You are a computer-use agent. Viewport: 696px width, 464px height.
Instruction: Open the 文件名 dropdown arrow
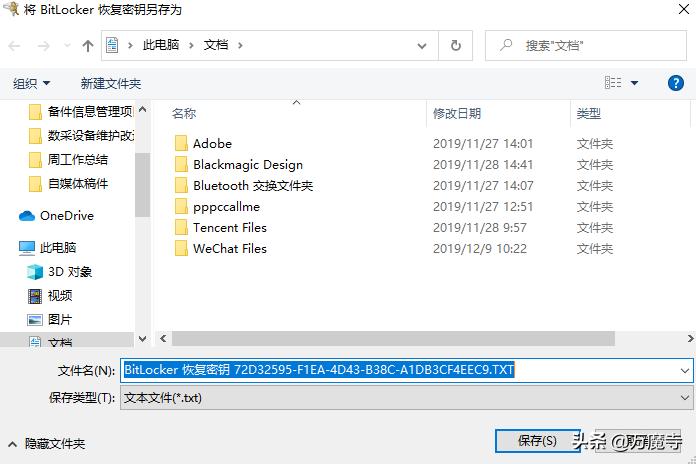684,370
